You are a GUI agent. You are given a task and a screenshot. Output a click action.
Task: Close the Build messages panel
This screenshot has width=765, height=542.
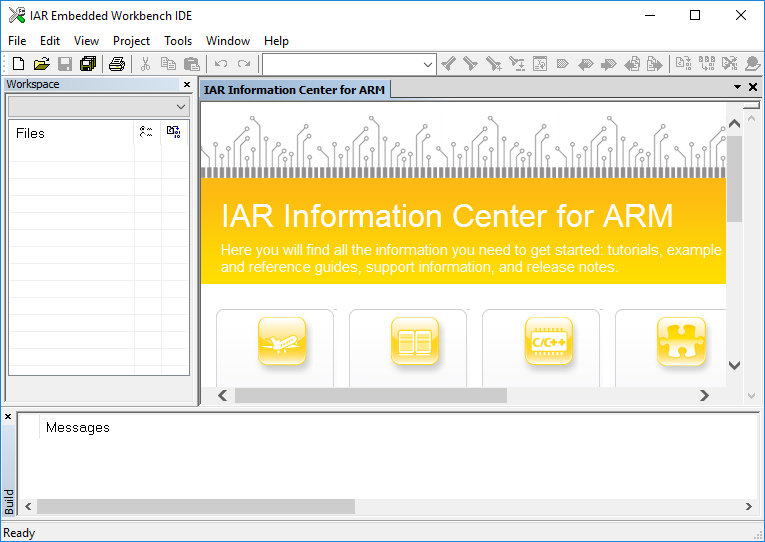8,416
